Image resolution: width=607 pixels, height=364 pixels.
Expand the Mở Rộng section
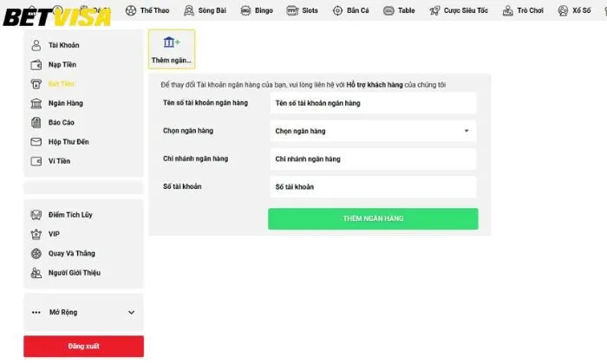tap(83, 312)
